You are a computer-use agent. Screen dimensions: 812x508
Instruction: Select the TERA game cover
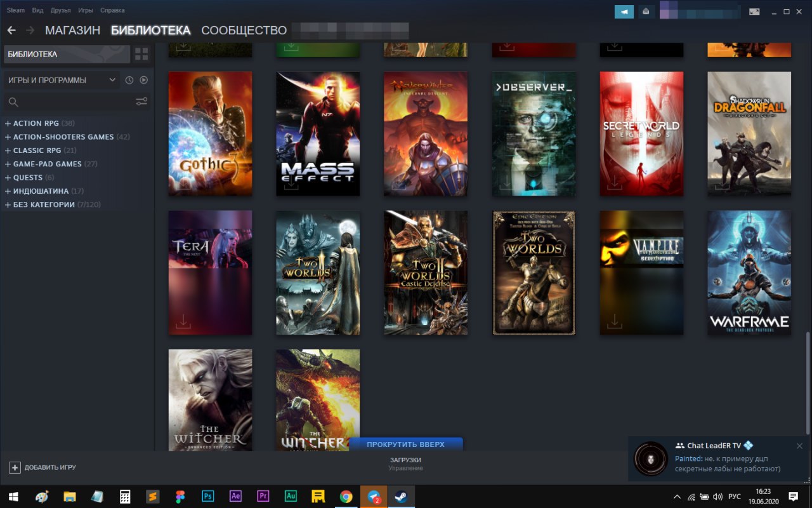click(x=210, y=272)
